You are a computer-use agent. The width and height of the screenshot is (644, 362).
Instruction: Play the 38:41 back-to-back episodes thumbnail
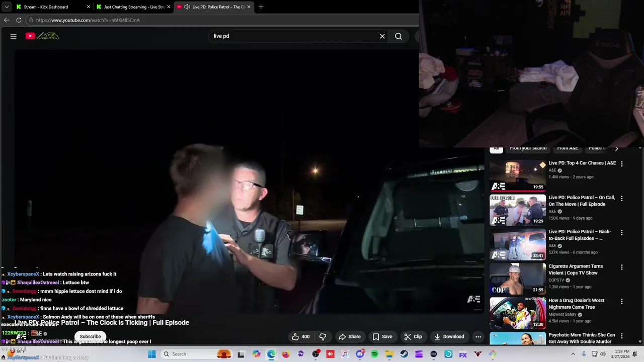click(518, 244)
